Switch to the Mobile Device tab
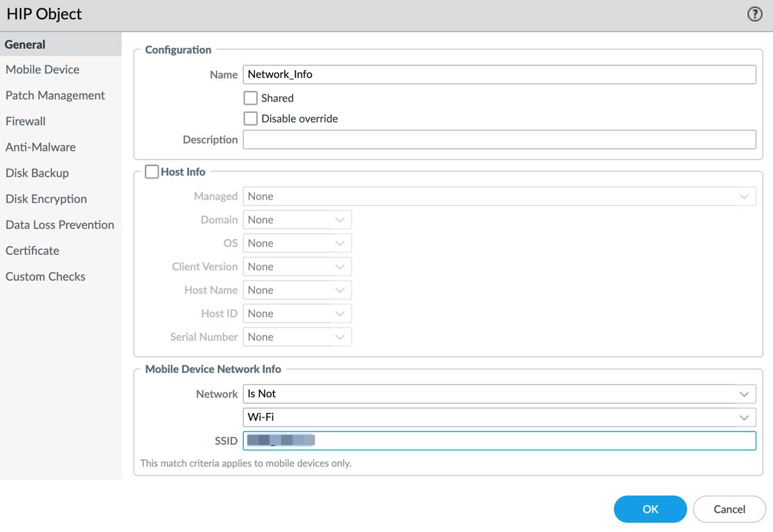The width and height of the screenshot is (773, 532). click(43, 70)
